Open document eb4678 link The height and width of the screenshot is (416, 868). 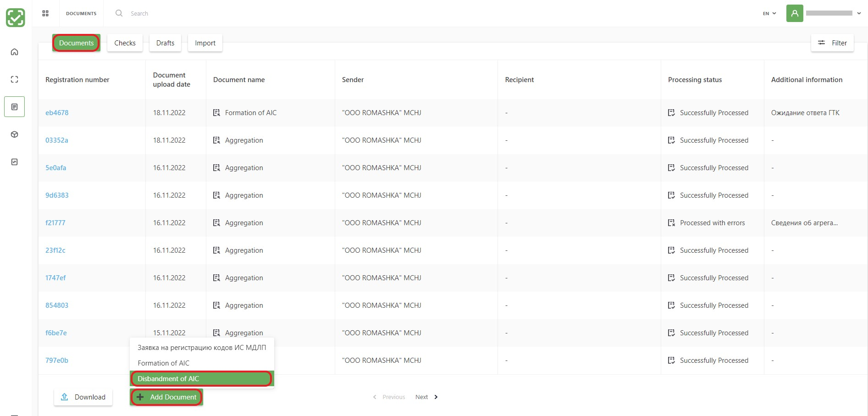click(57, 113)
